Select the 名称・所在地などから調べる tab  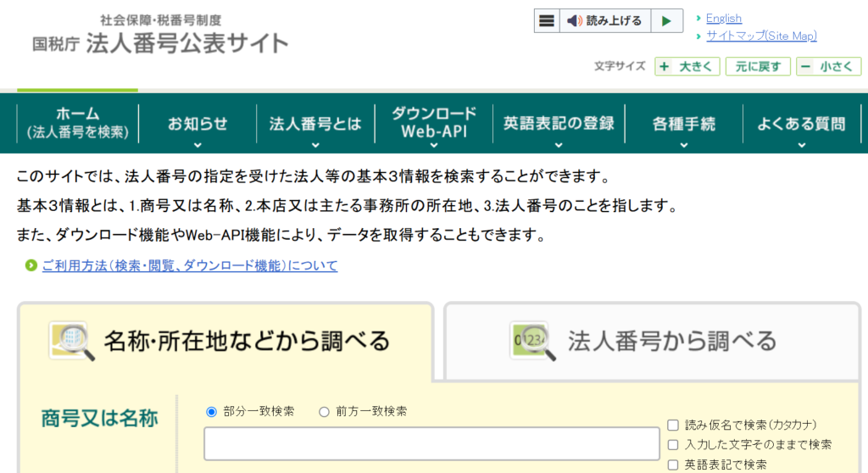click(225, 341)
